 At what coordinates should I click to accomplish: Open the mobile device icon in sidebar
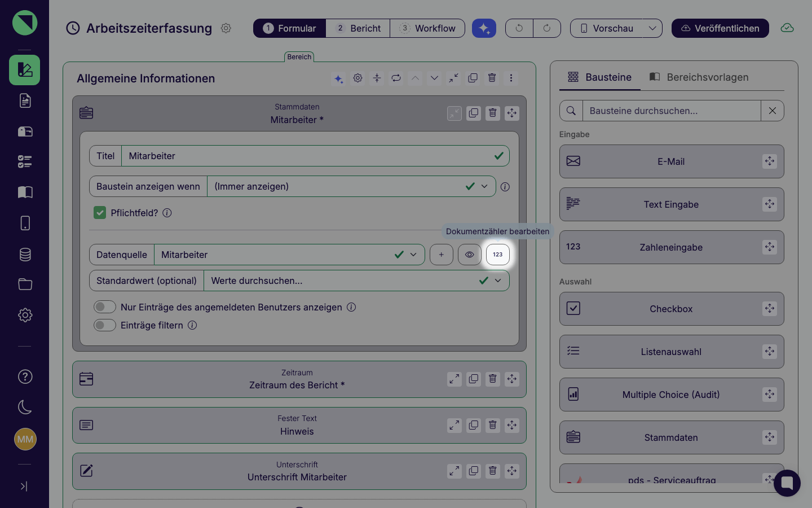[25, 223]
